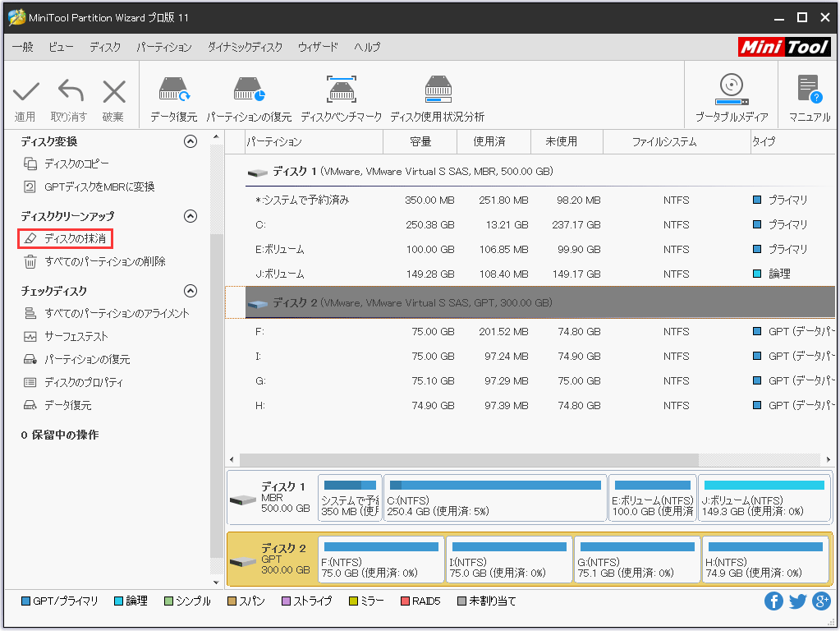The image size is (840, 631).
Task: Click the サーフェステスト icon
Action: click(30, 336)
